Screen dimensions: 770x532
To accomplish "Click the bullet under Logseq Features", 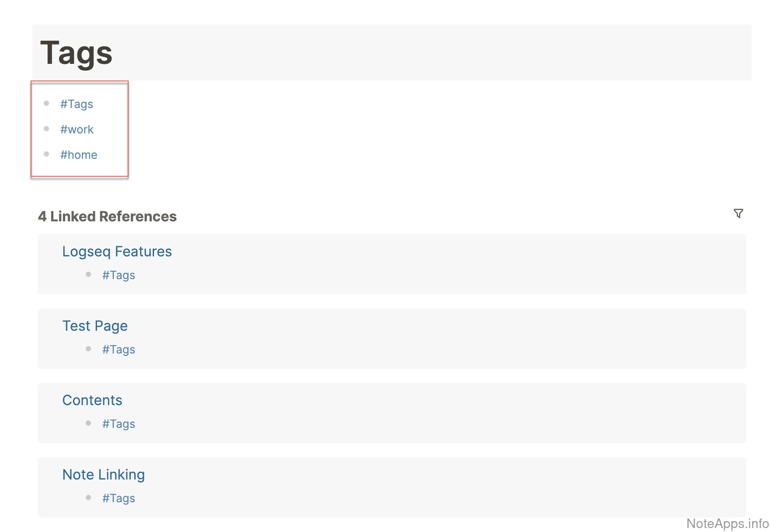I will coord(88,275).
